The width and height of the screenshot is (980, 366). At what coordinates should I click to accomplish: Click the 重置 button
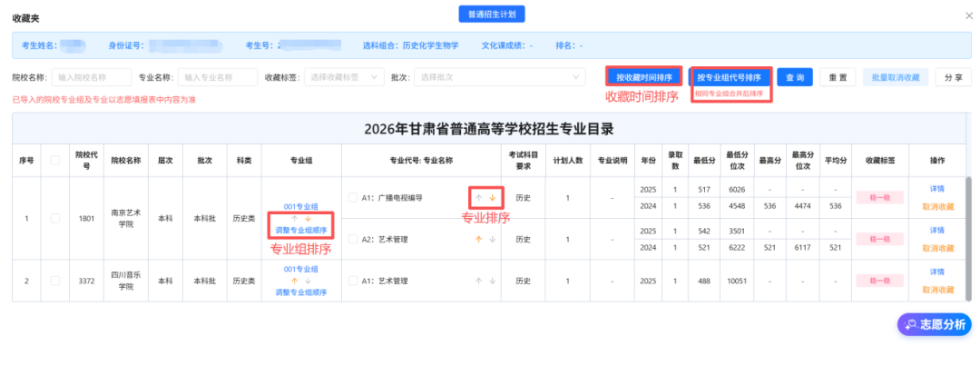(x=838, y=77)
